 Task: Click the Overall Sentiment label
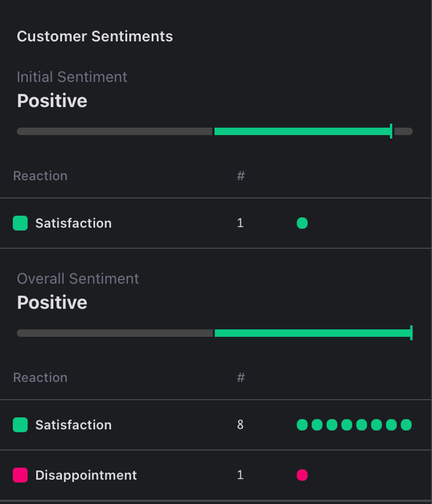[x=77, y=279]
